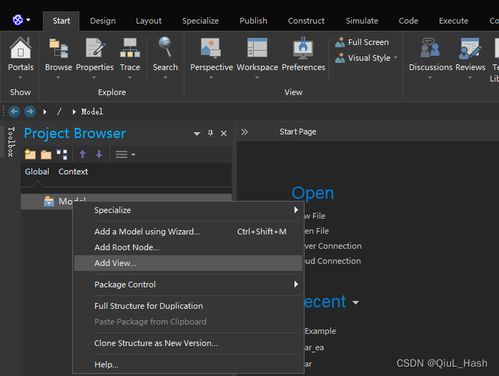Open the Properties ribbon icon

95,48
